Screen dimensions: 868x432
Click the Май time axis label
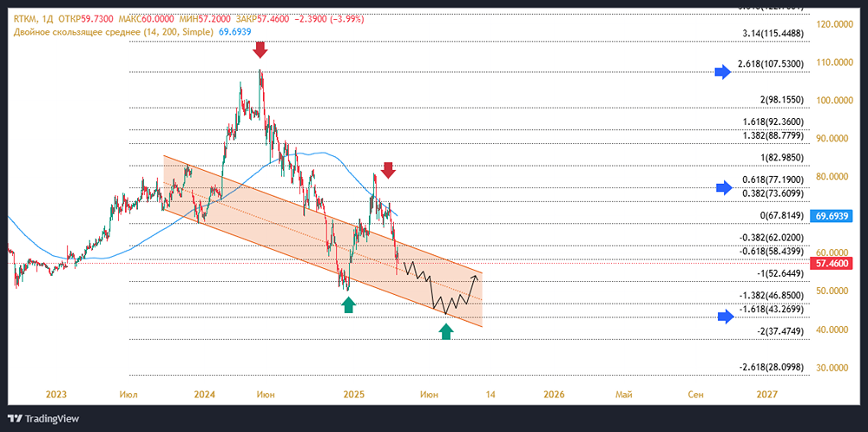tap(624, 395)
